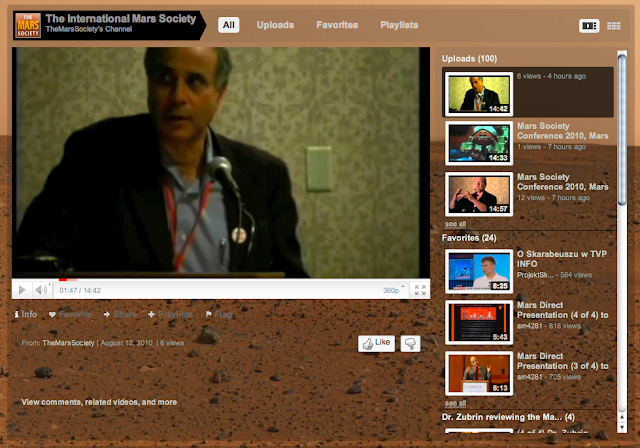This screenshot has height=448, width=640.
Task: Add video to Favorites with heart link
Action: 70,314
